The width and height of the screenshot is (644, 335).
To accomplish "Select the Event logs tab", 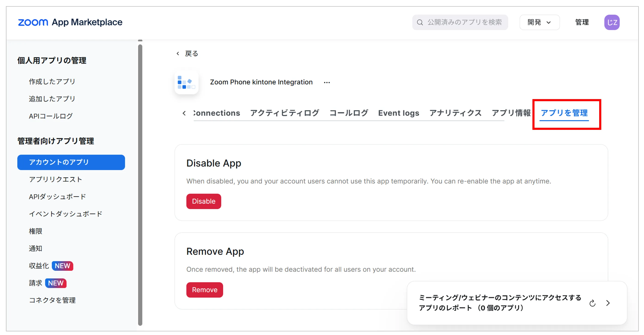I will [398, 113].
